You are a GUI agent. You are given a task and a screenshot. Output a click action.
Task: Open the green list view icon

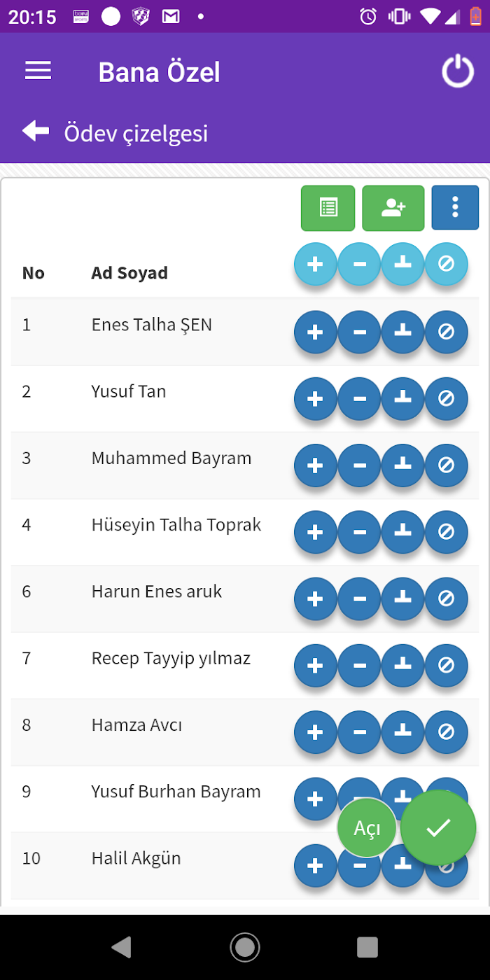coord(328,208)
